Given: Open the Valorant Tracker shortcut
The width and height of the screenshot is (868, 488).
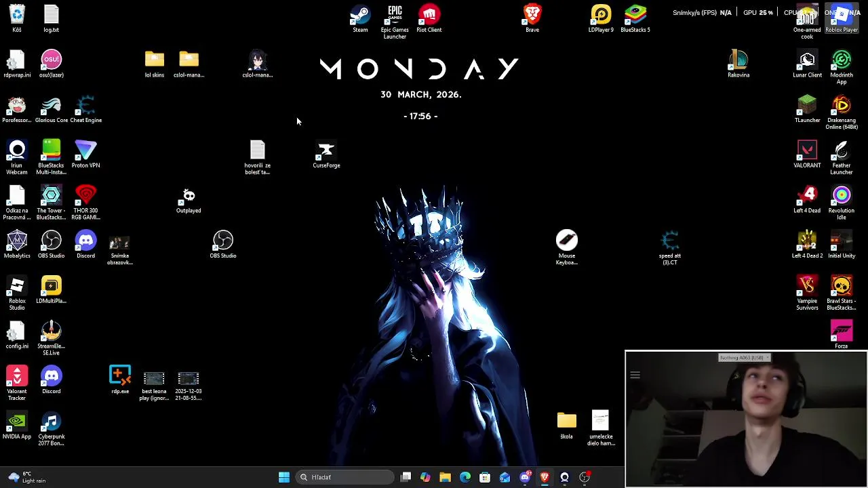Looking at the screenshot, I should (17, 383).
